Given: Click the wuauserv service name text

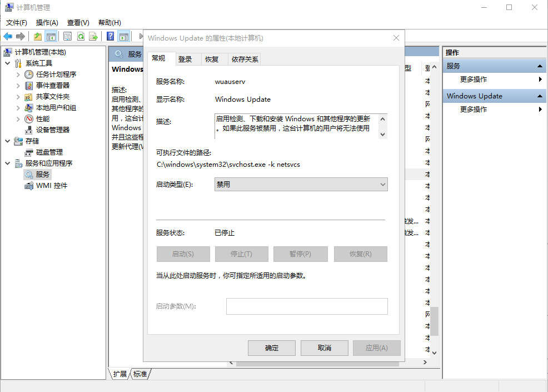Looking at the screenshot, I should click(x=230, y=82).
